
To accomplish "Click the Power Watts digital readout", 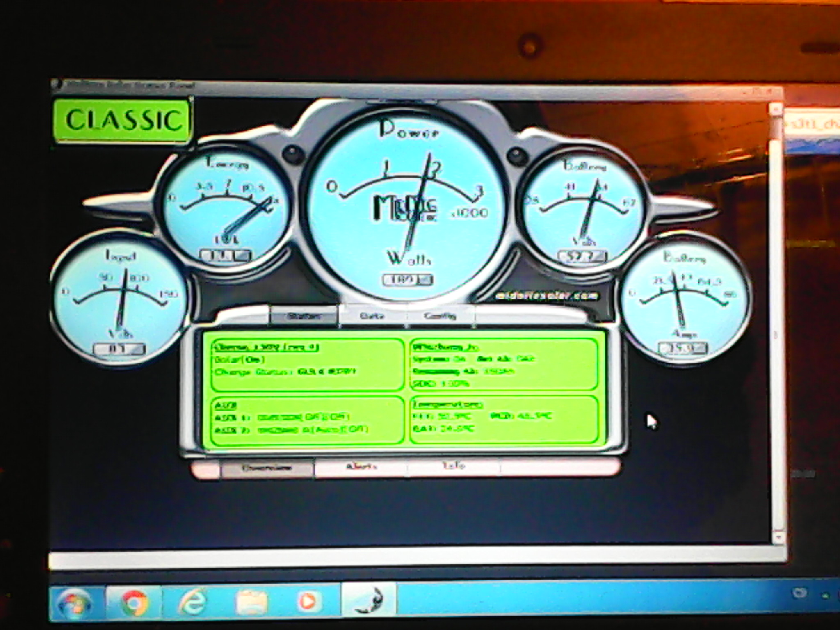I will tap(407, 280).
